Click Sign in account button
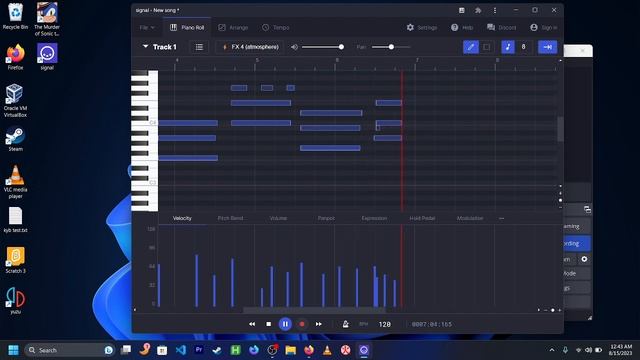640x360 pixels. coord(543,27)
